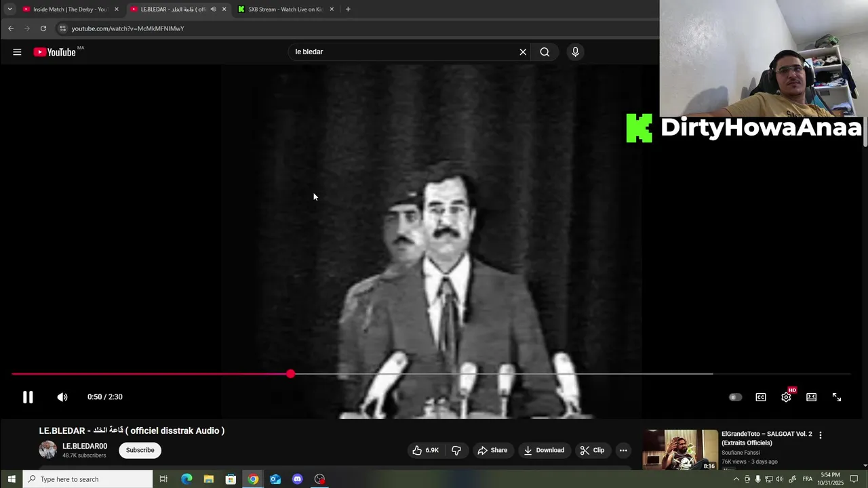Open the Windows Start menu

coord(12,479)
